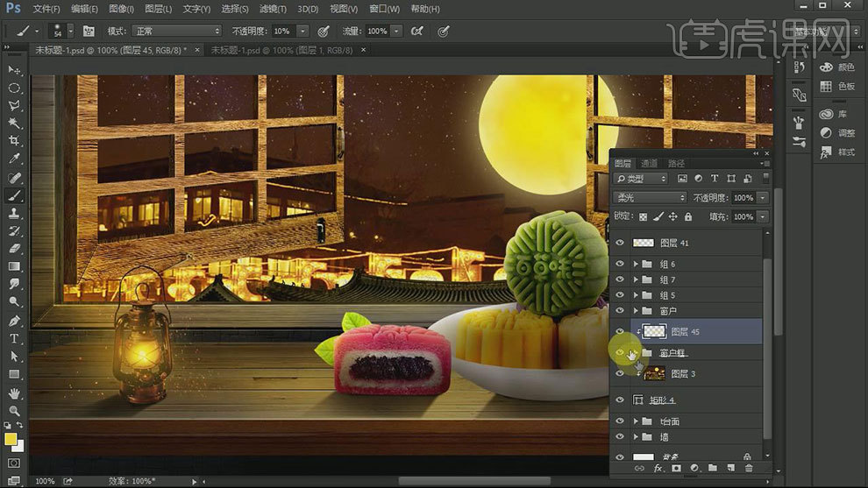
Task: Open brush opacity slider arrow
Action: tap(302, 31)
